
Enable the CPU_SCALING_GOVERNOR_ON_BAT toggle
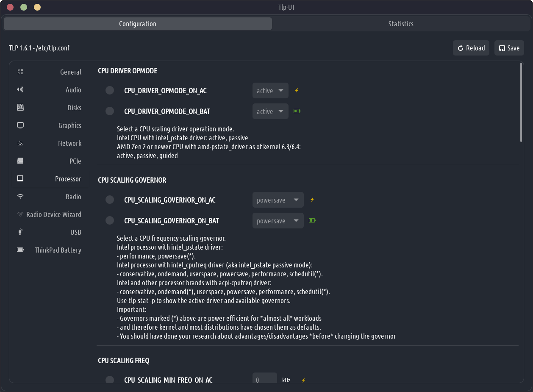point(110,220)
